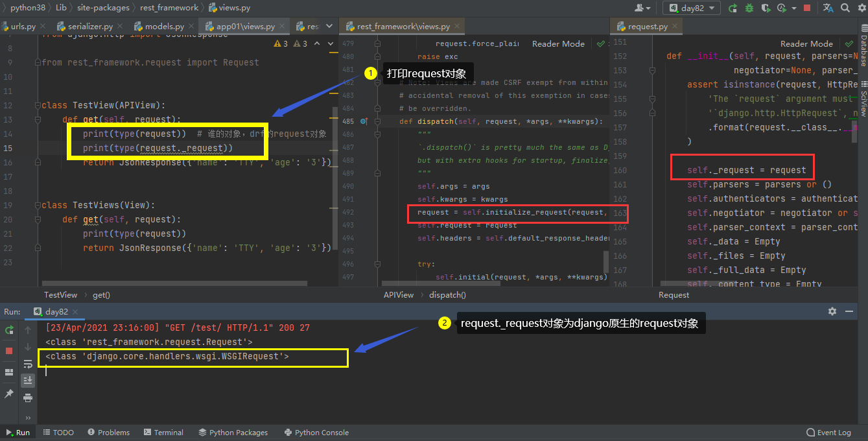Collapse the fold marker at line 153 in request.py
Screen dimensions: 868x441
coord(653,71)
